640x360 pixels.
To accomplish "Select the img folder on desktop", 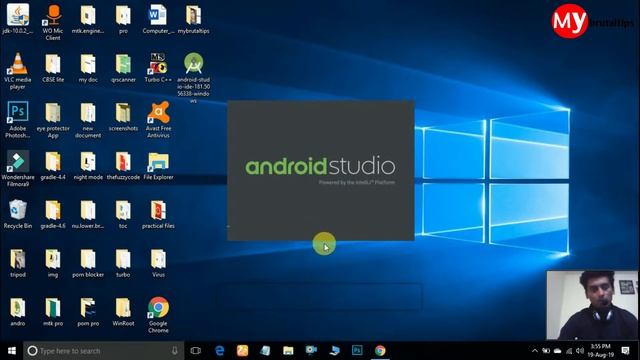I will (x=53, y=263).
